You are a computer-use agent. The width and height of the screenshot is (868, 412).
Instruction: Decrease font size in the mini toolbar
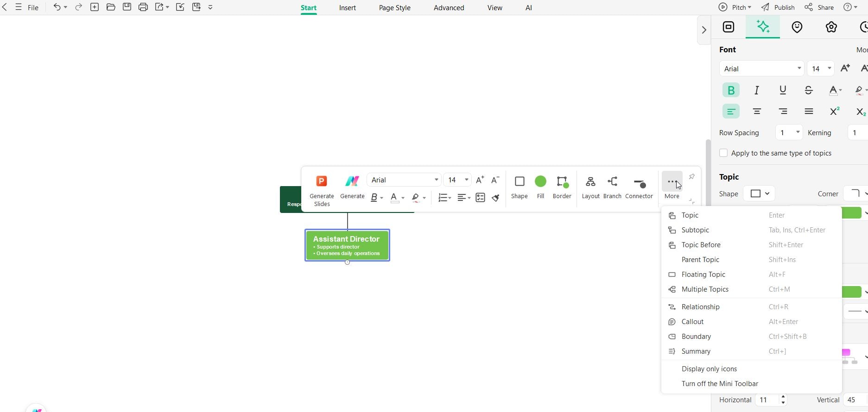495,180
